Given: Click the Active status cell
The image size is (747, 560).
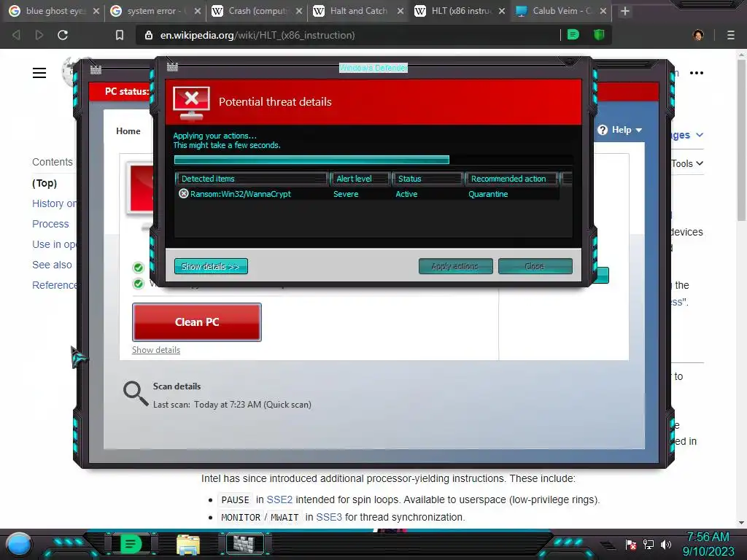Looking at the screenshot, I should point(406,194).
